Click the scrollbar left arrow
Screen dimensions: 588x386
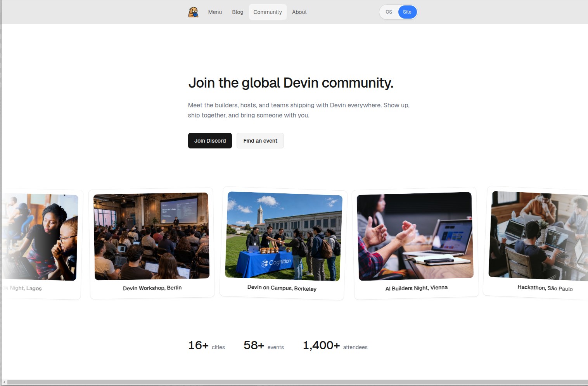coord(4,383)
